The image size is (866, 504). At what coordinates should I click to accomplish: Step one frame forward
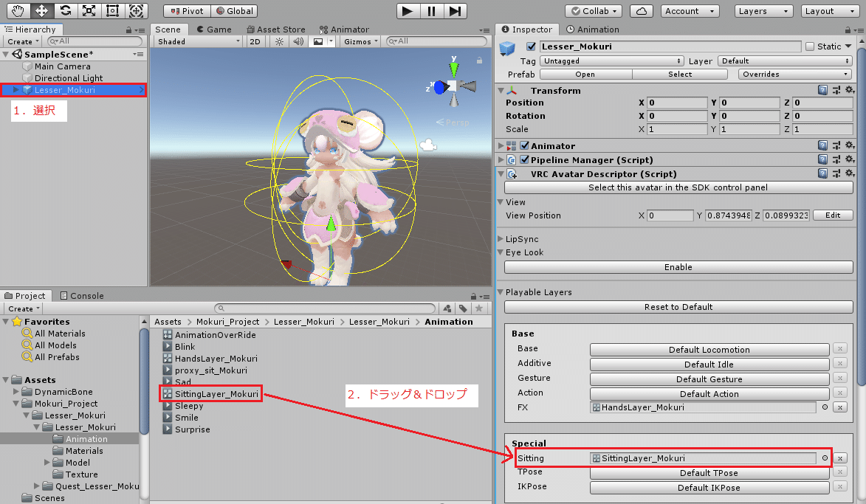pos(455,10)
